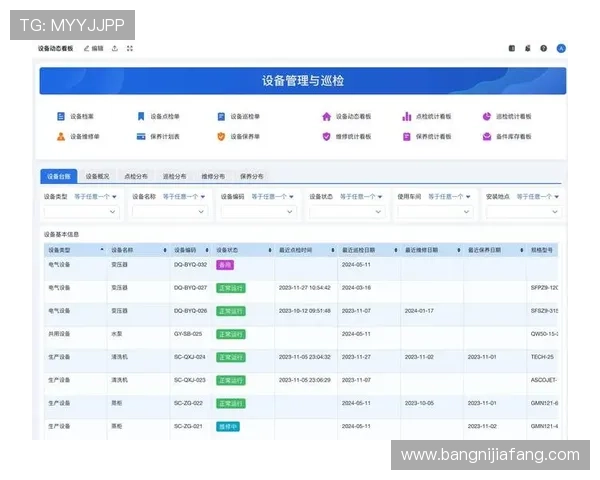Switch to 保养分布 tab

point(252,176)
